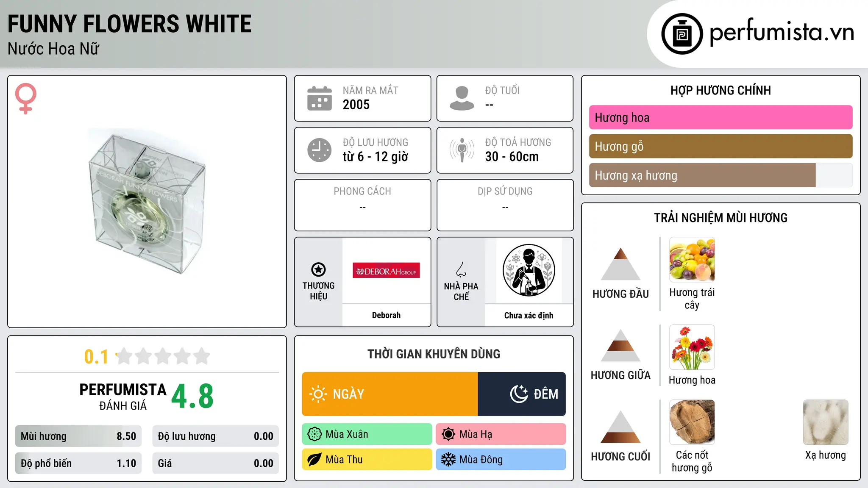The width and height of the screenshot is (868, 488).
Task: Click the Hương đầu pyramid icon
Action: [620, 264]
